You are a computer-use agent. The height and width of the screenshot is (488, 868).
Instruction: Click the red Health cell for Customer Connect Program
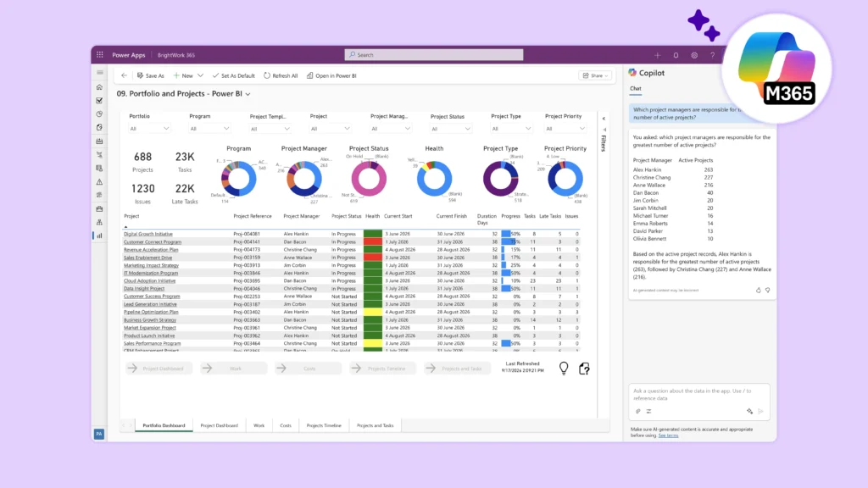click(373, 241)
